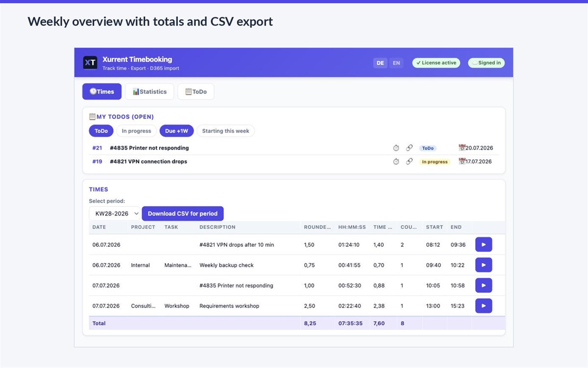Open link icon for #4835 Printer todo
Viewport: 588px width, 368px height.
[409, 148]
